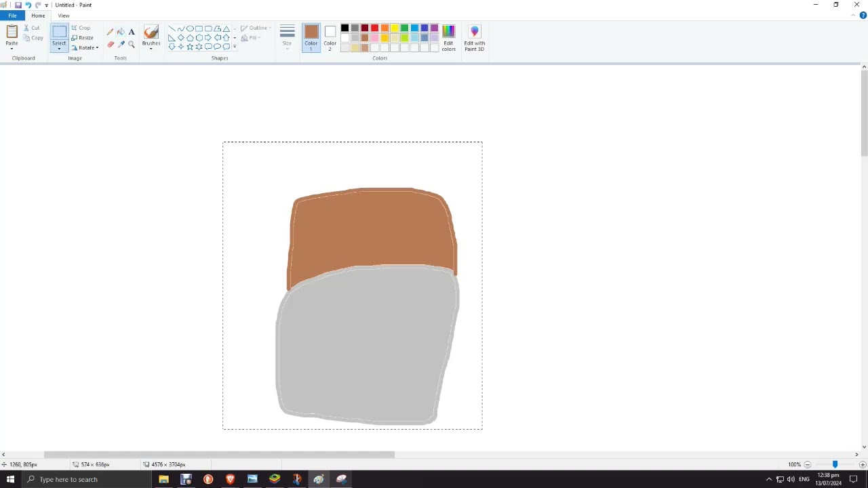The image size is (868, 488).
Task: Select the Color picker eyedropper tool
Action: [x=121, y=44]
